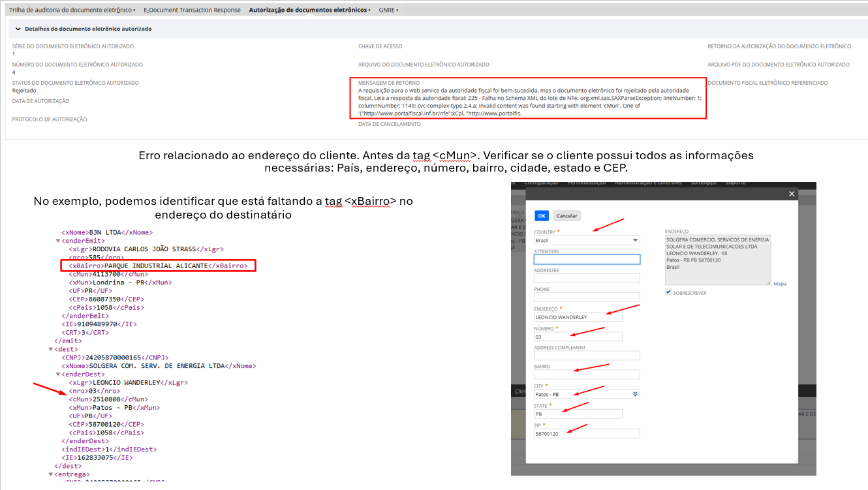Click the Endereço street field with Leoncio Wanderley

(x=578, y=317)
